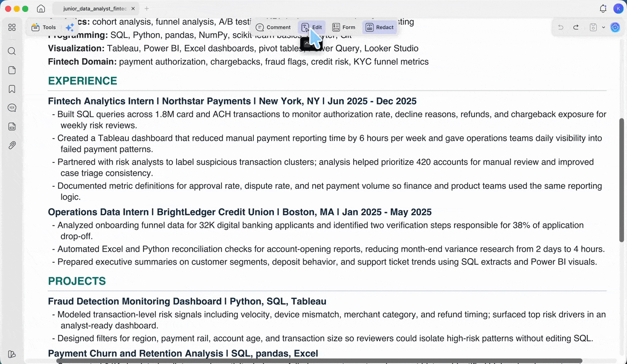Select the junior_data_analyst_fintec document tab

click(95, 9)
